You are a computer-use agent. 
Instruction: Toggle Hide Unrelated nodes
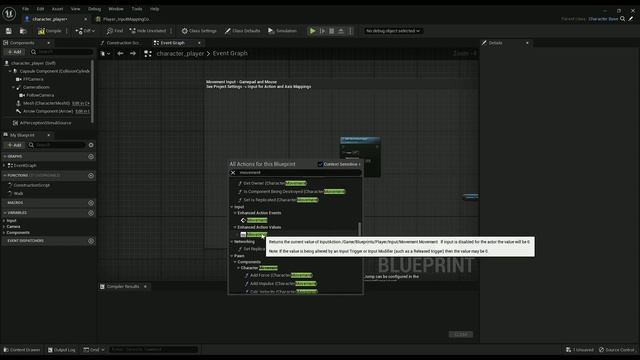pyautogui.click(x=148, y=31)
